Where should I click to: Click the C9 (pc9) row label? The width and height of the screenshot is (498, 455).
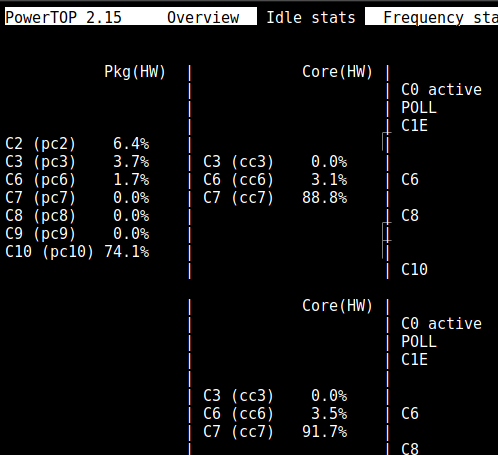(x=40, y=234)
